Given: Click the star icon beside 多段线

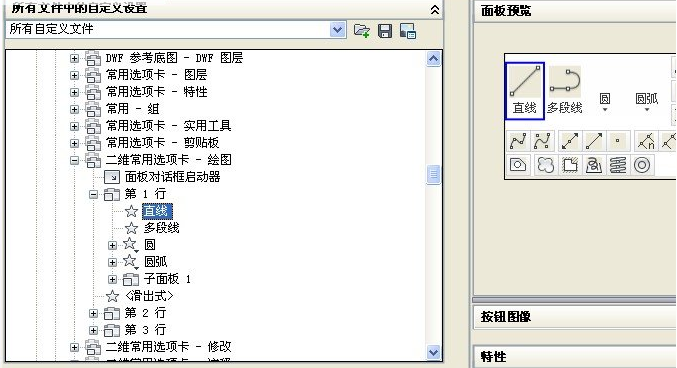Looking at the screenshot, I should [x=131, y=228].
